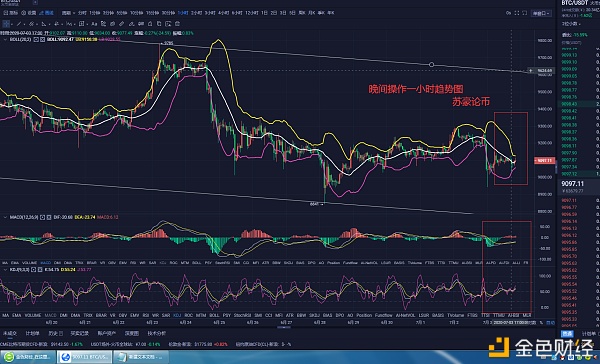Open the 技术分析 tab

(x=157, y=333)
